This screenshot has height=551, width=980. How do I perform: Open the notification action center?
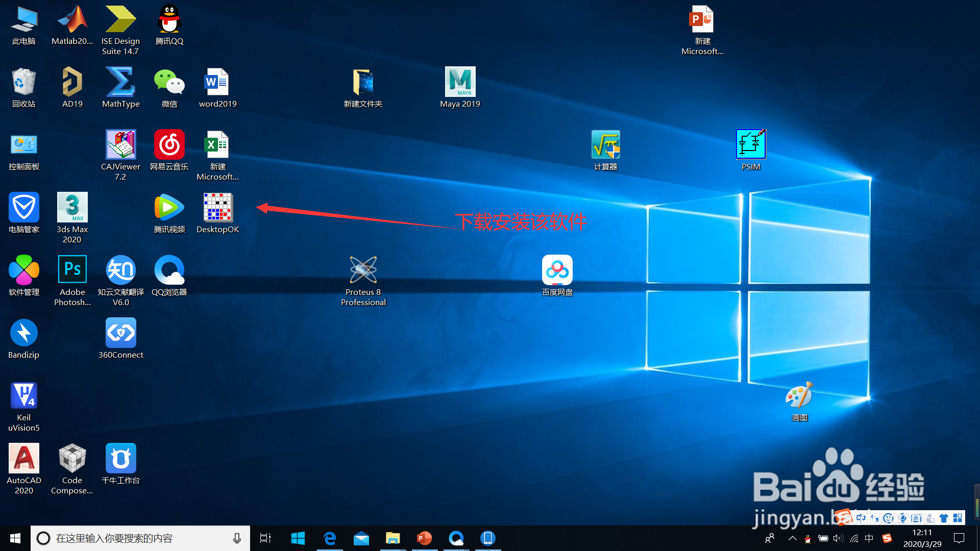click(959, 538)
